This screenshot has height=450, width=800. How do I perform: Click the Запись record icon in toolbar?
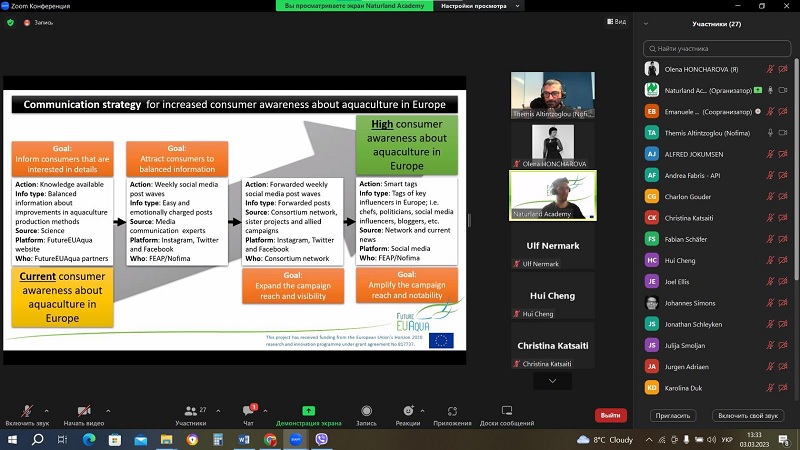(366, 411)
